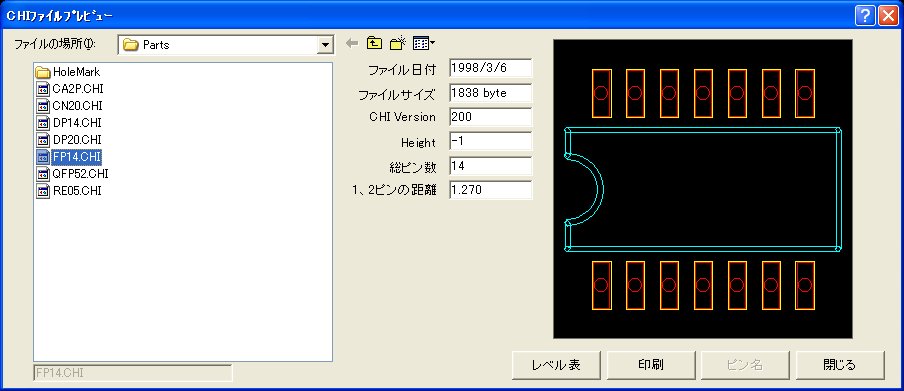The height and width of the screenshot is (391, 904).
Task: Expand the Parts folder location dropdown
Action: 326,44
